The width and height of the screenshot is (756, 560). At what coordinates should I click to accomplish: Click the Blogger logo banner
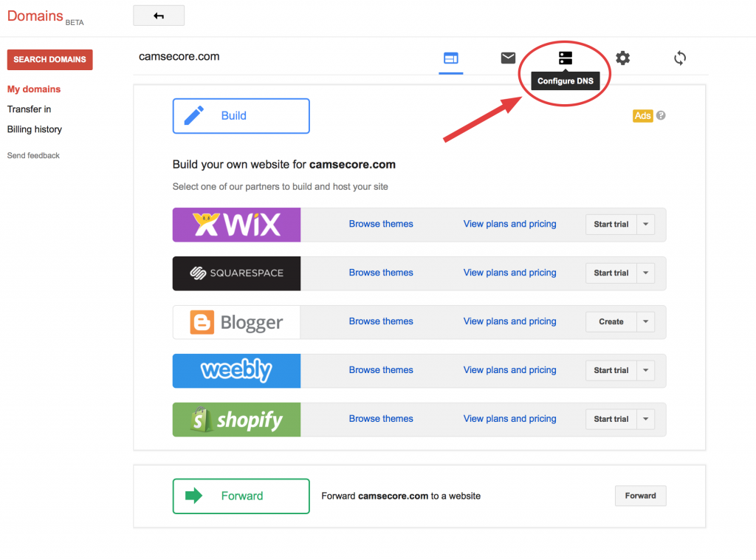click(236, 322)
